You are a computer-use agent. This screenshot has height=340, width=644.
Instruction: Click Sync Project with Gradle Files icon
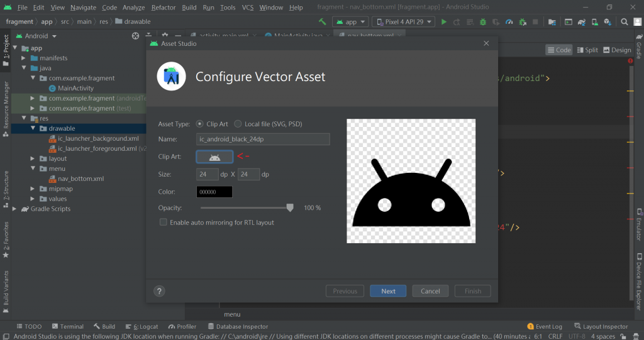coord(582,22)
